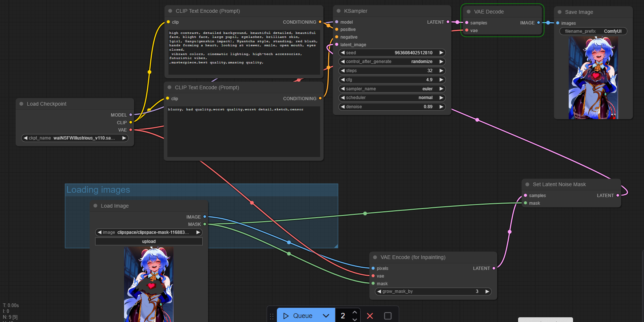Increase the seed value with right arrow
Screen dimensions: 644x322
pyautogui.click(x=441, y=53)
